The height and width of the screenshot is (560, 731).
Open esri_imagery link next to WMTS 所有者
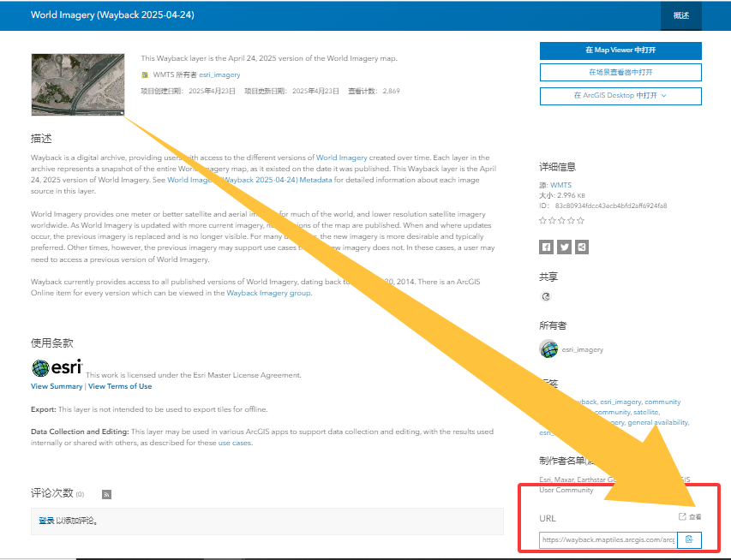219,74
